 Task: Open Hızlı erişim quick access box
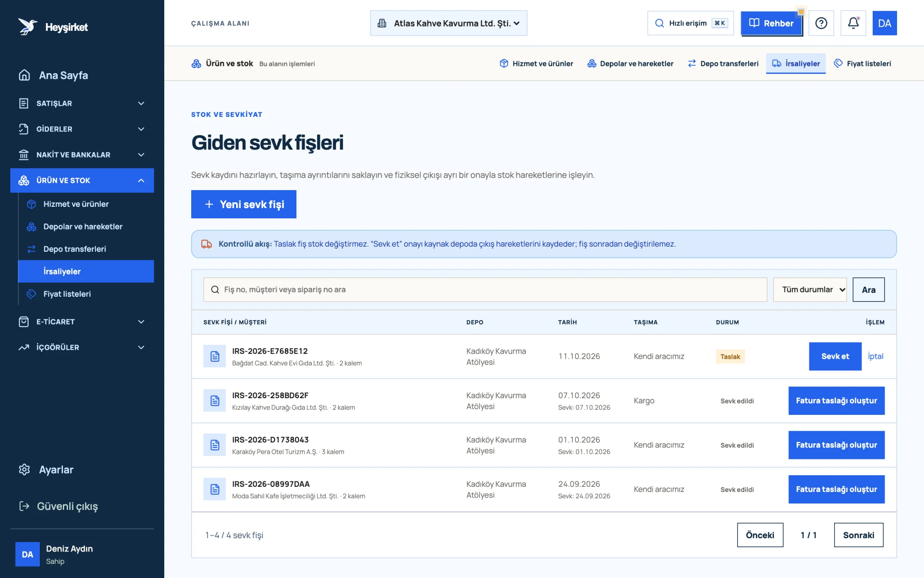coord(690,23)
